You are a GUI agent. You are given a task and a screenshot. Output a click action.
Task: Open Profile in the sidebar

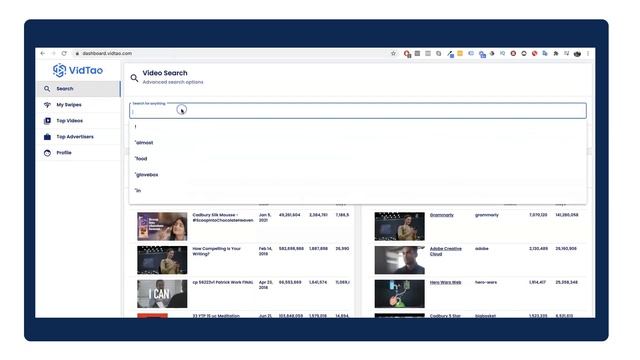pyautogui.click(x=78, y=153)
